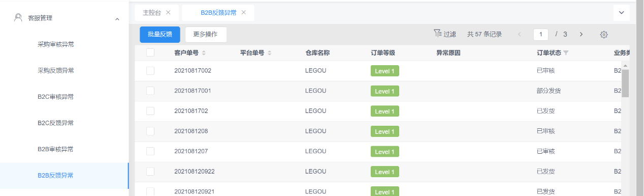This screenshot has height=196, width=644.
Task: Collapse the 客服管理 menu section
Action: (117, 19)
